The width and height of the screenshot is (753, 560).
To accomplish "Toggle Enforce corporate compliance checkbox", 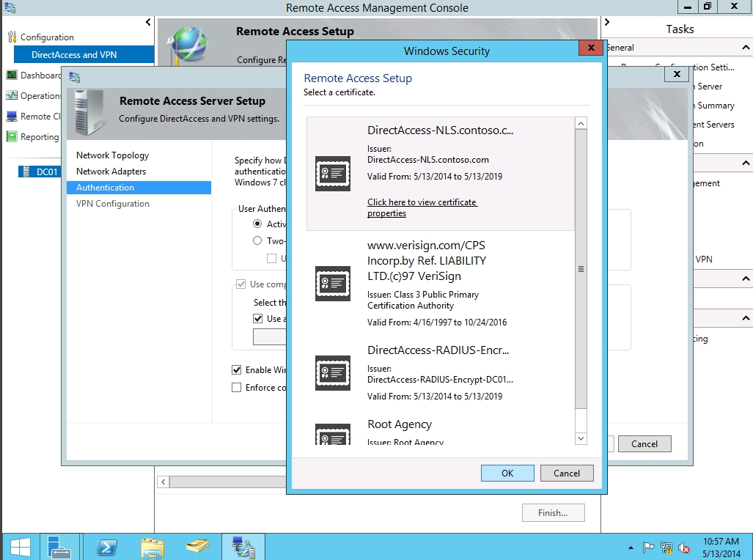I will [x=236, y=387].
